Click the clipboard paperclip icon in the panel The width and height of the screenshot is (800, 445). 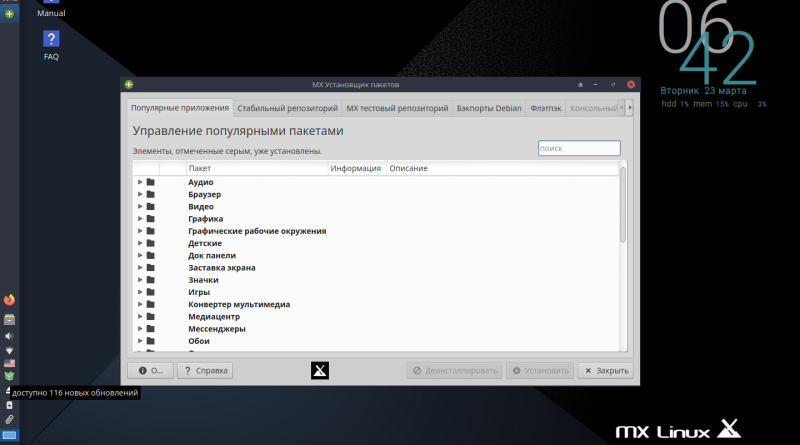(x=9, y=419)
